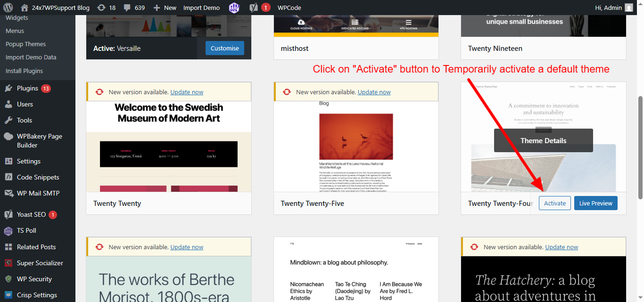Open Popup Themes submenu item

point(25,44)
